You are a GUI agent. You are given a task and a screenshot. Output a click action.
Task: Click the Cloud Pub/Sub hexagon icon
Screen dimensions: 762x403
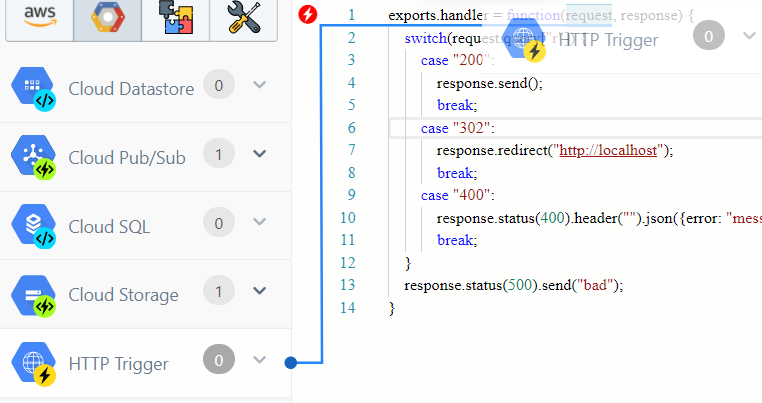click(x=34, y=158)
